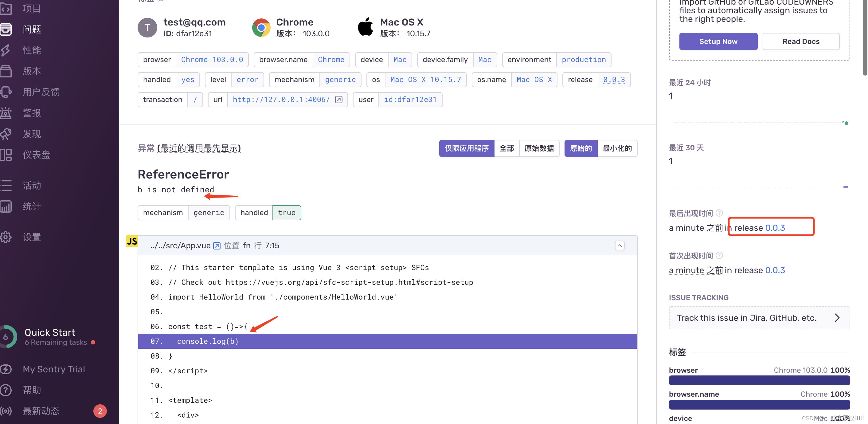Viewport: 868px width, 424px height.
Task: Open external link icon next to url tag
Action: tap(339, 100)
